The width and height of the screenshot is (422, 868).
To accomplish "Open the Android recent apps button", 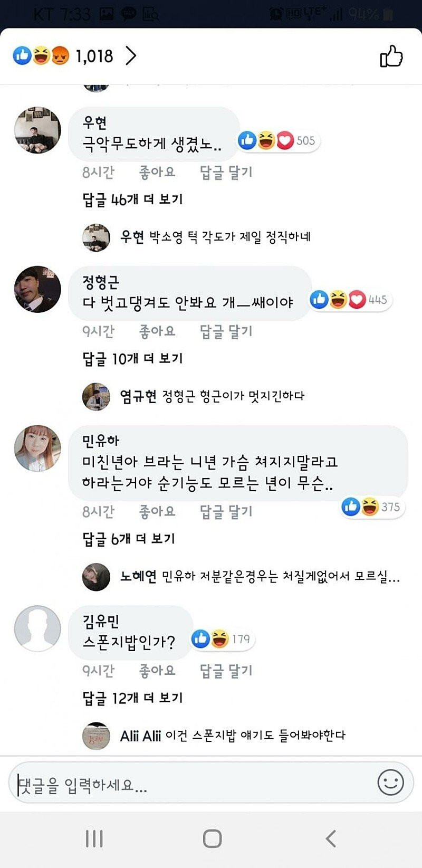I will coord(94,838).
